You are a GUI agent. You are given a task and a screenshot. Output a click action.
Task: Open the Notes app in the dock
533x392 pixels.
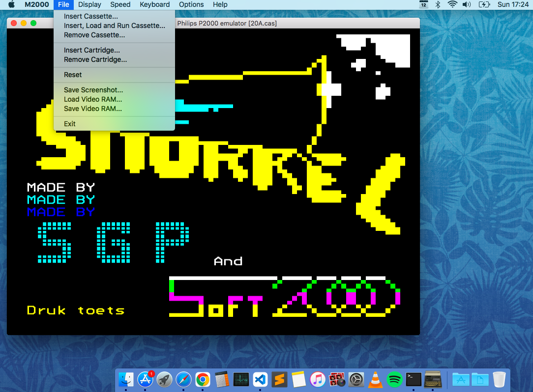[298, 379]
